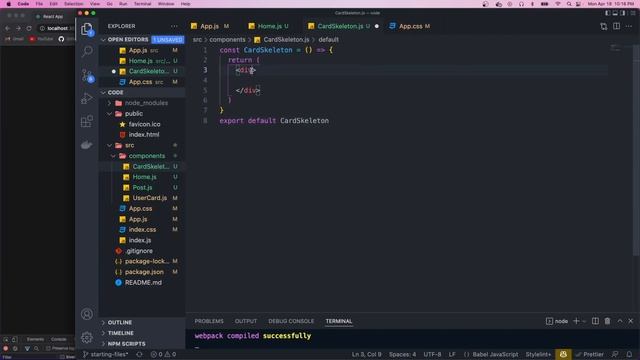Viewport: 640px width, 360px height.
Task: Go to line via Ln 3, Col 9
Action: (367, 354)
